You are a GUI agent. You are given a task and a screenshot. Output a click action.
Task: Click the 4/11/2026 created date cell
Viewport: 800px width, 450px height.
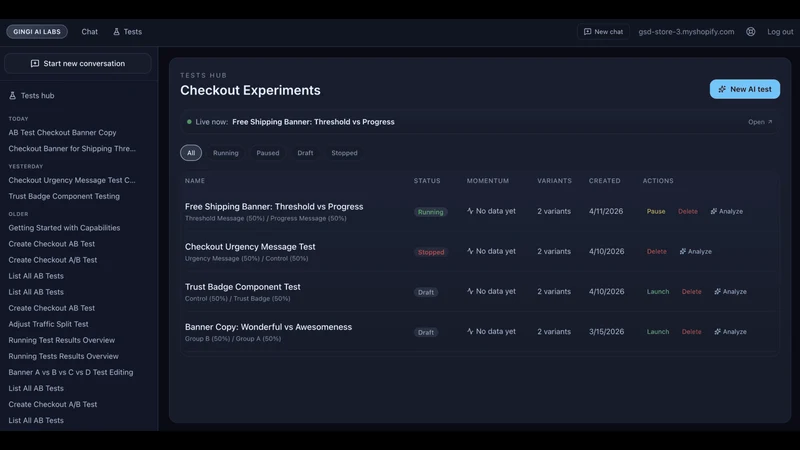coord(606,211)
